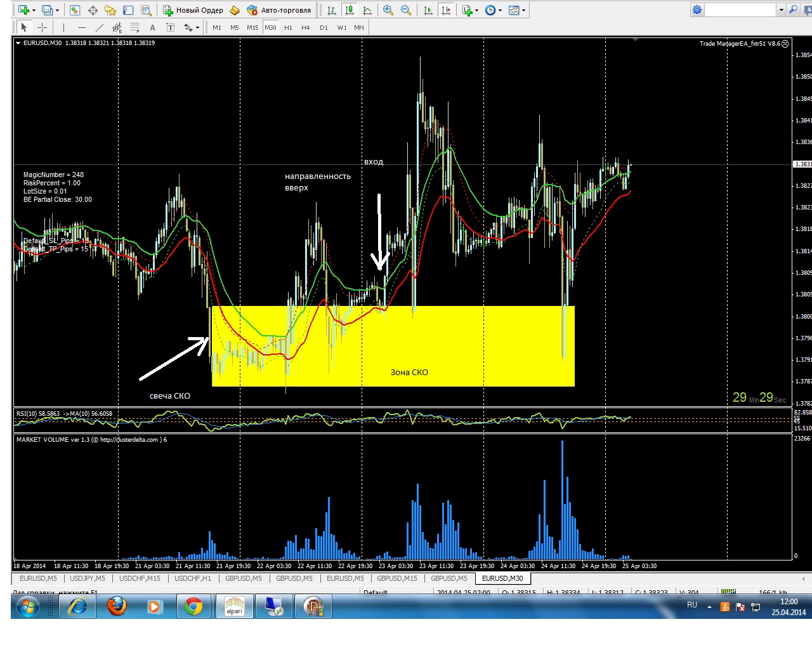Click inside the search input field
812x650 pixels.
(x=741, y=10)
